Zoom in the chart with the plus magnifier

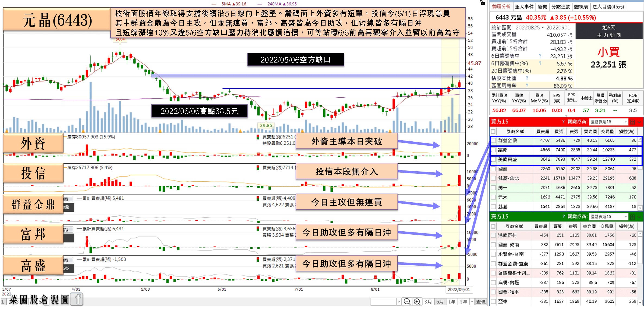417,301
